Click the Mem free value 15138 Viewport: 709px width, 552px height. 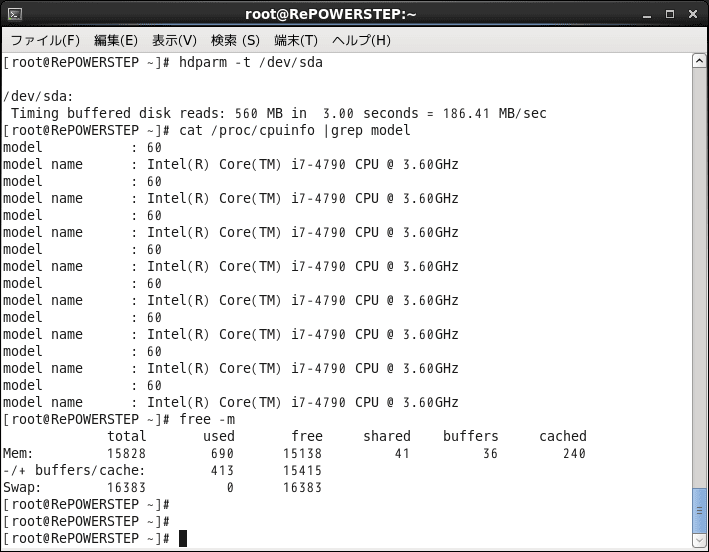(303, 453)
